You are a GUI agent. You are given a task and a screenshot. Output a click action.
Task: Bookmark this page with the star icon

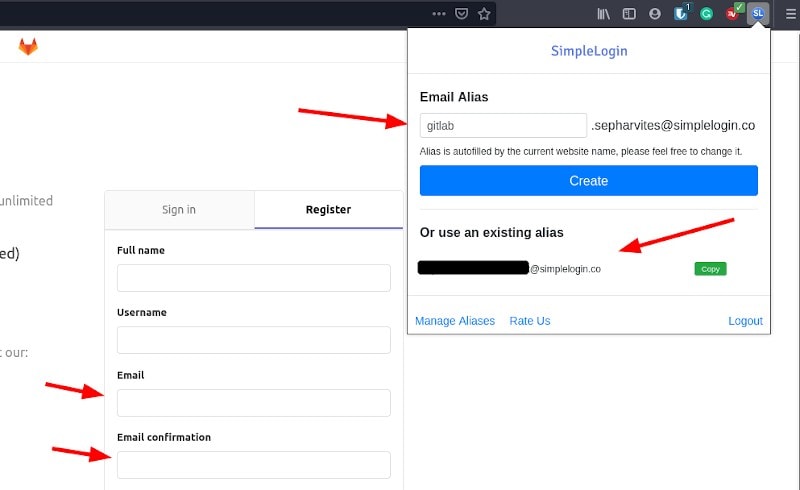(484, 14)
